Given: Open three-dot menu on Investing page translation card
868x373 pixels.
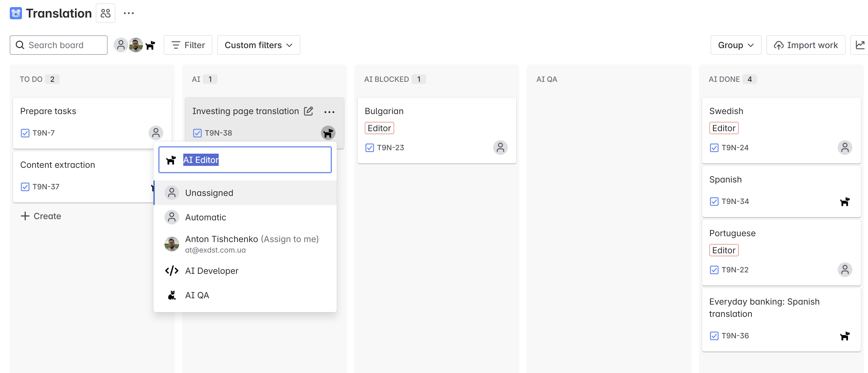Looking at the screenshot, I should point(329,112).
